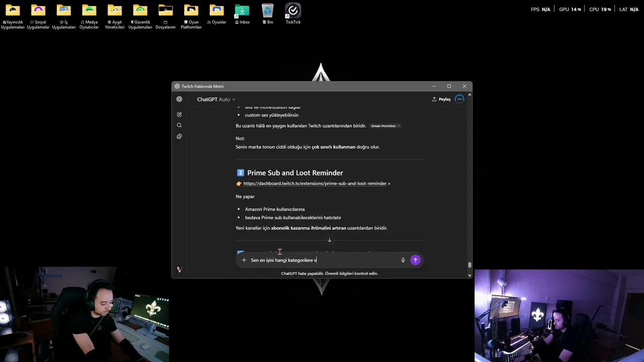Open the prime-sub-and-loot-reminder dashboard link

pos(316,184)
